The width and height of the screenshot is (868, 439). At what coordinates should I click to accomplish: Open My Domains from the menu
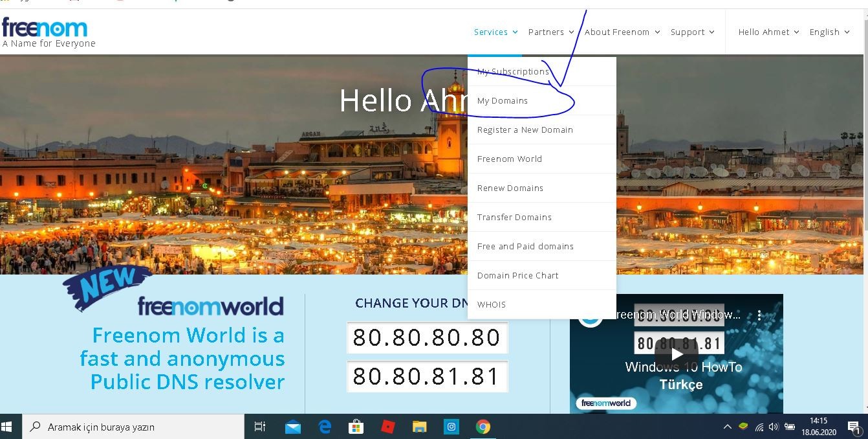point(542,100)
